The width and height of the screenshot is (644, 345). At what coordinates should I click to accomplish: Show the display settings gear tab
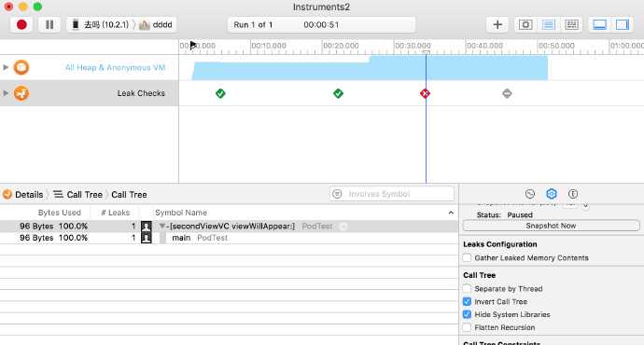point(552,194)
